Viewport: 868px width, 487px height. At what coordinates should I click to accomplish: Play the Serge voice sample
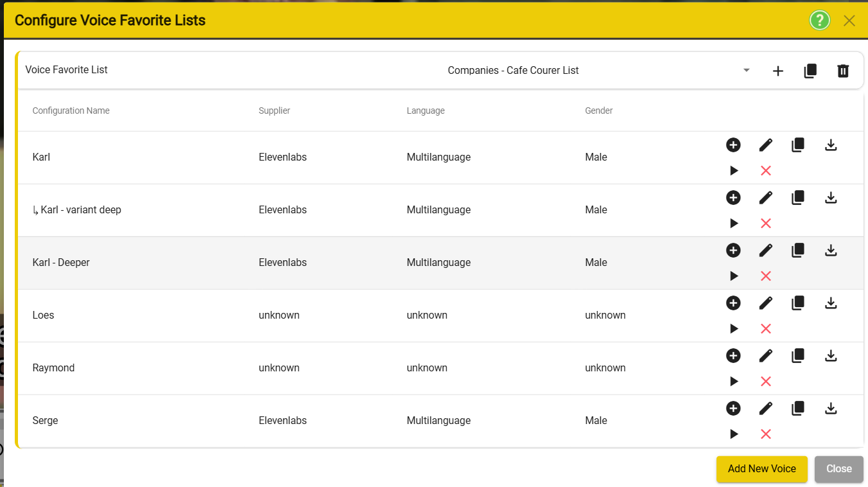click(734, 434)
